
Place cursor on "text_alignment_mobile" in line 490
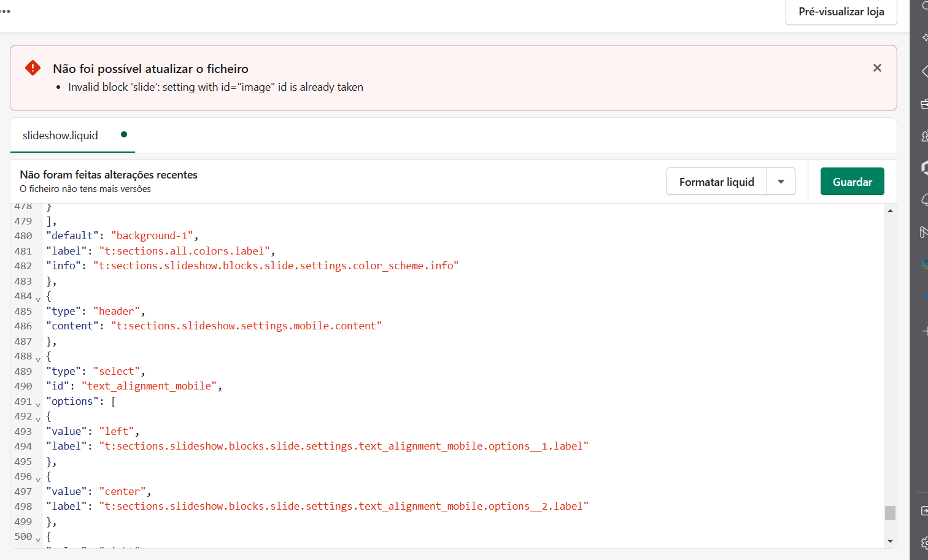pos(149,386)
